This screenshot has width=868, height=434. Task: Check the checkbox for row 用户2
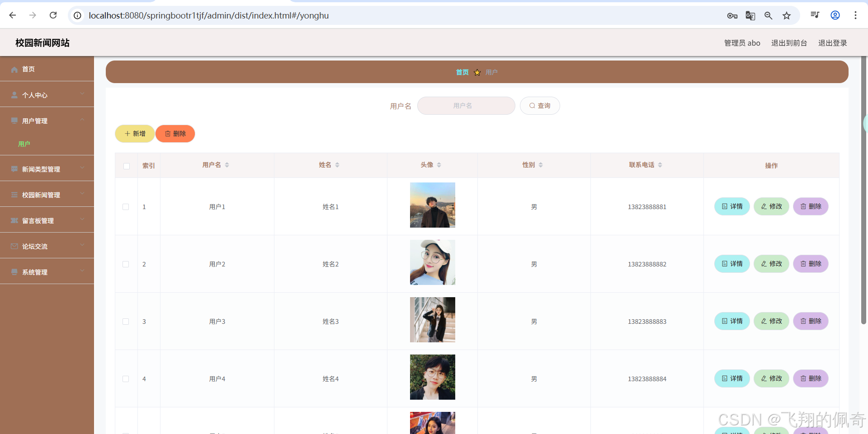pyautogui.click(x=126, y=264)
